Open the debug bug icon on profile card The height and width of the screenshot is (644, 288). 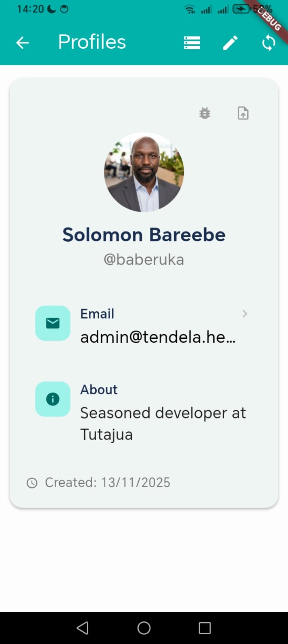tap(205, 113)
